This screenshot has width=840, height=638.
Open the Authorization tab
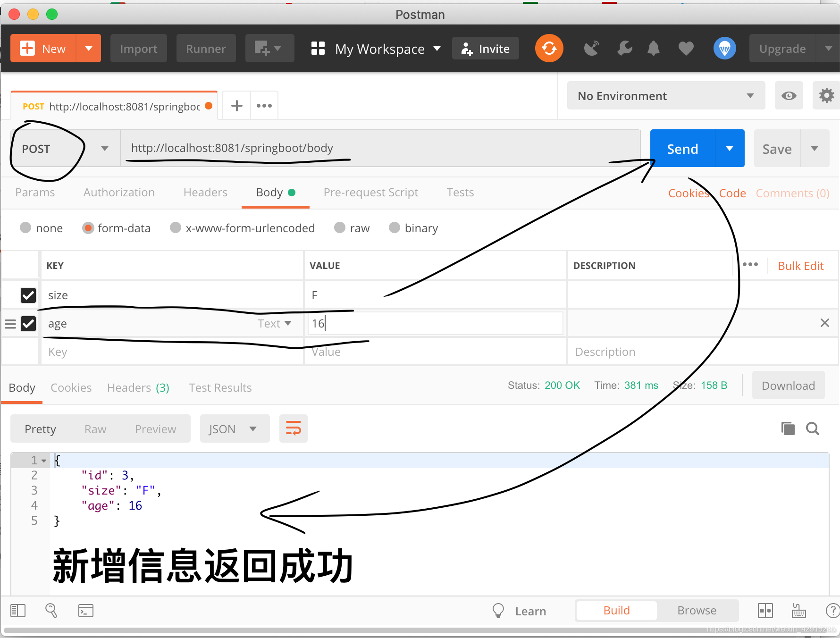(119, 193)
